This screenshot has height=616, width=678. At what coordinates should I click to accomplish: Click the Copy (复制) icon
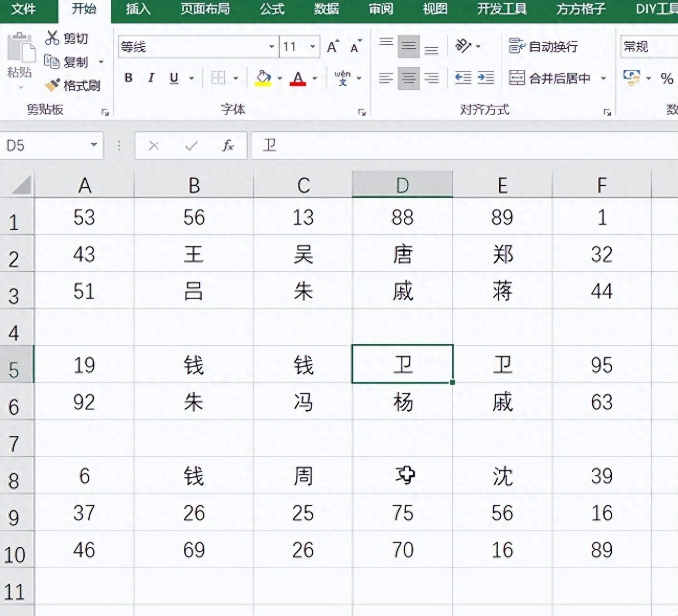coord(52,62)
